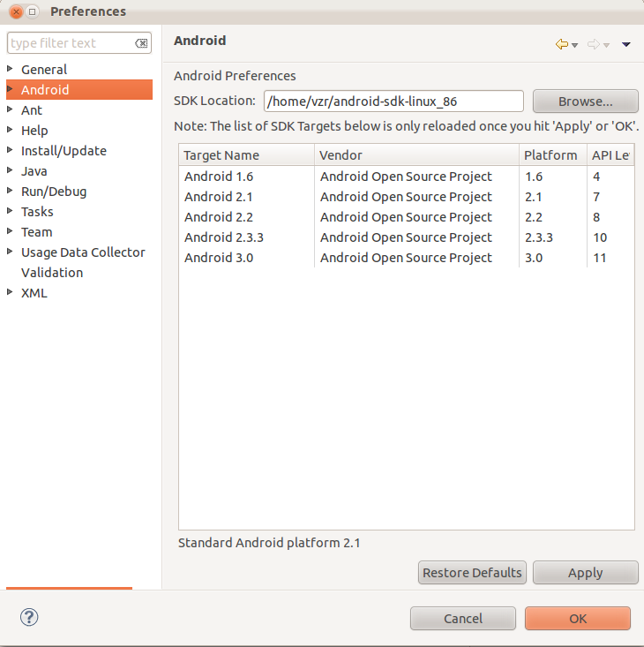Open the forward history dropdown arrow
This screenshot has width=644, height=647.
(606, 45)
